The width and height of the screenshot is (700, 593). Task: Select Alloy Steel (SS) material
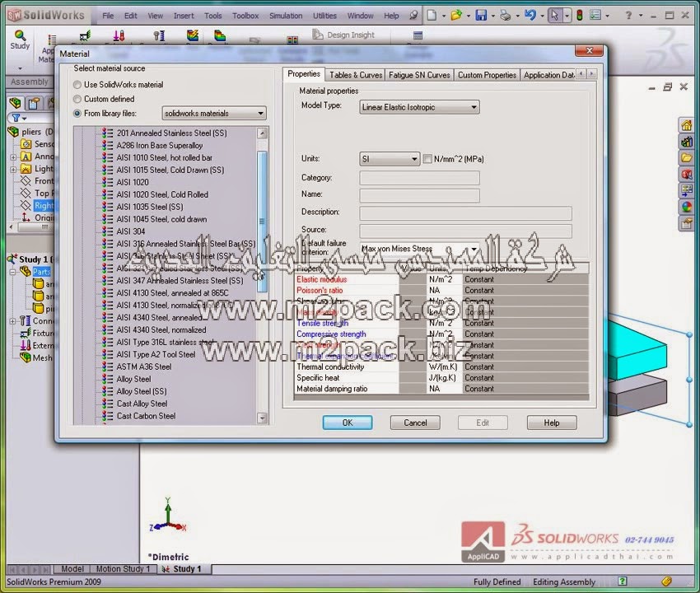point(142,391)
